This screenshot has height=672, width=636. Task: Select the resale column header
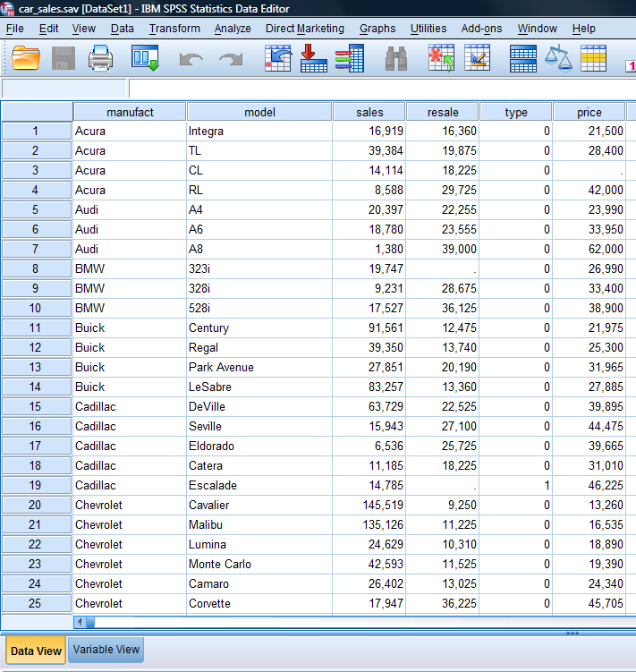click(x=442, y=112)
